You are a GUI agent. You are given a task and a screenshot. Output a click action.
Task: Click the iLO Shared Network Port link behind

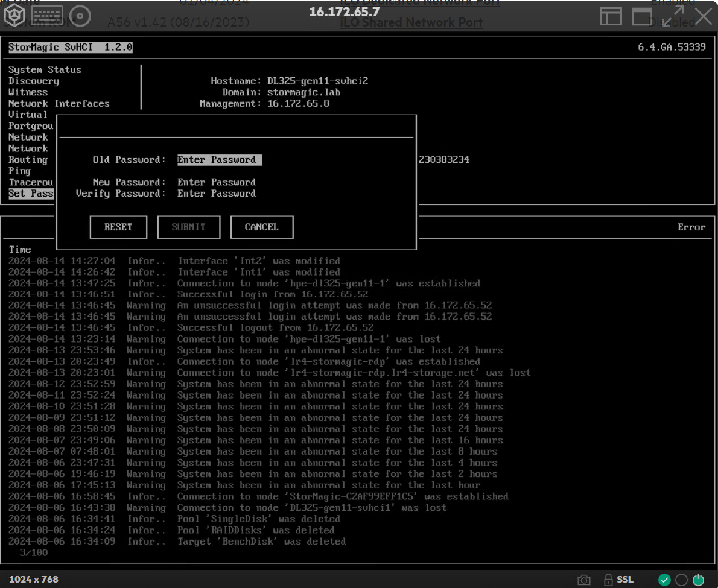[411, 22]
